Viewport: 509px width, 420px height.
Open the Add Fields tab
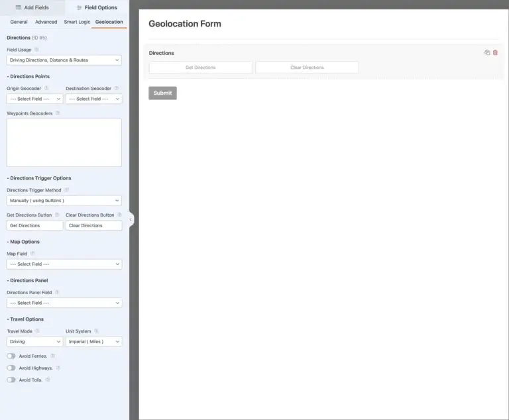(32, 7)
